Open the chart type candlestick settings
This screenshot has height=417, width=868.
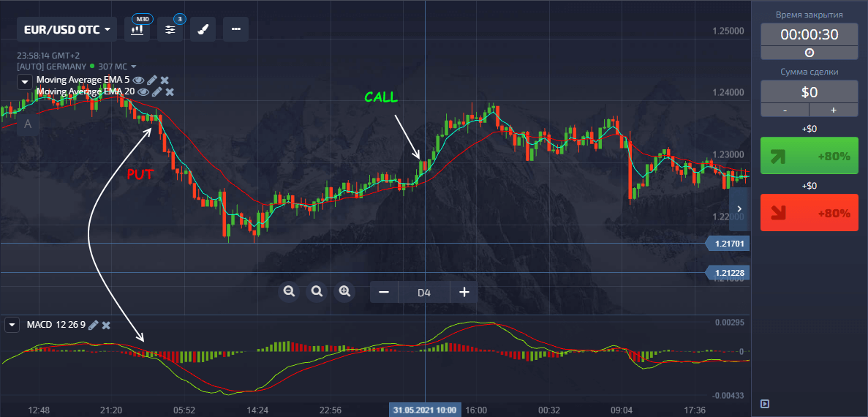click(137, 29)
